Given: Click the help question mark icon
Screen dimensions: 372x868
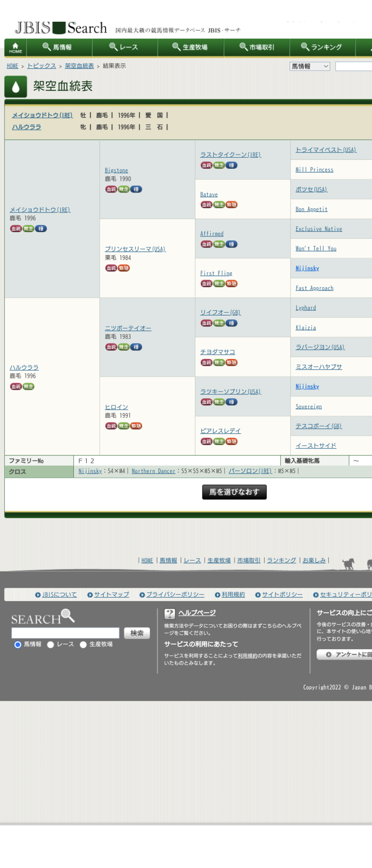Looking at the screenshot, I should 170,614.
